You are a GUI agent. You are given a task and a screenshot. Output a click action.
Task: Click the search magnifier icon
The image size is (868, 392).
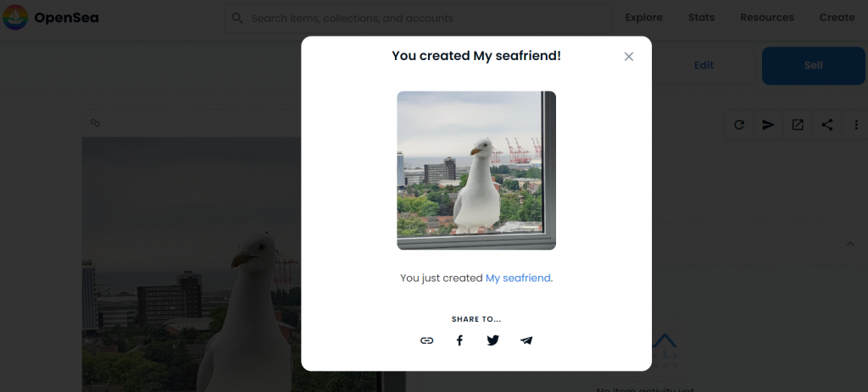237,19
